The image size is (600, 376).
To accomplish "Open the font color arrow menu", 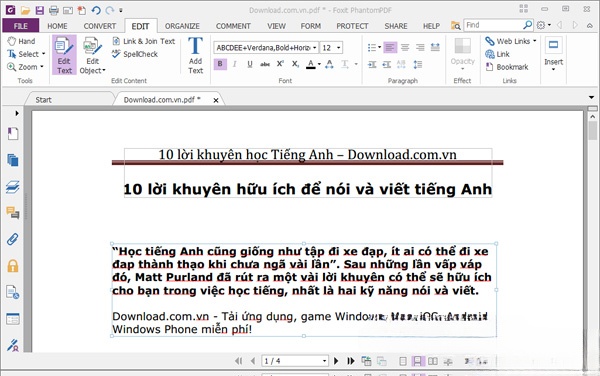I will (x=319, y=64).
